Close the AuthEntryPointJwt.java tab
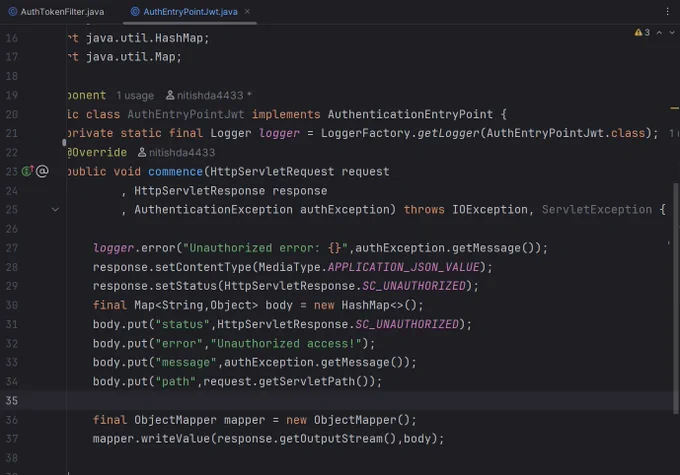680x475 pixels. [x=247, y=12]
